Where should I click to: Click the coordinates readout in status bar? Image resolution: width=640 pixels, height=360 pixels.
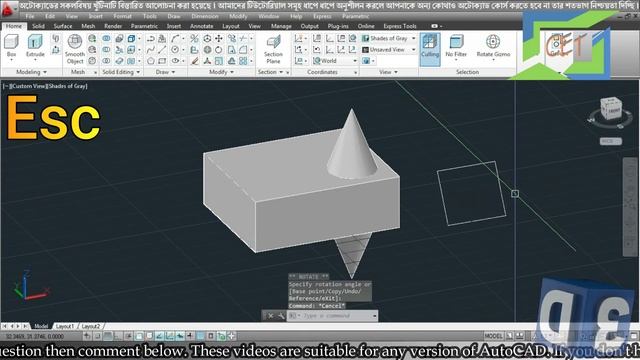[35, 337]
